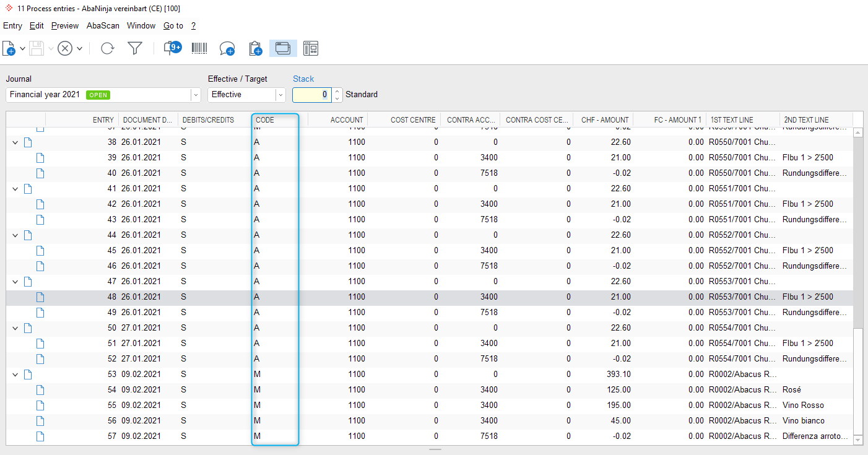Collapse the entry 47 group chevron
This screenshot has width=868, height=455.
click(x=15, y=282)
